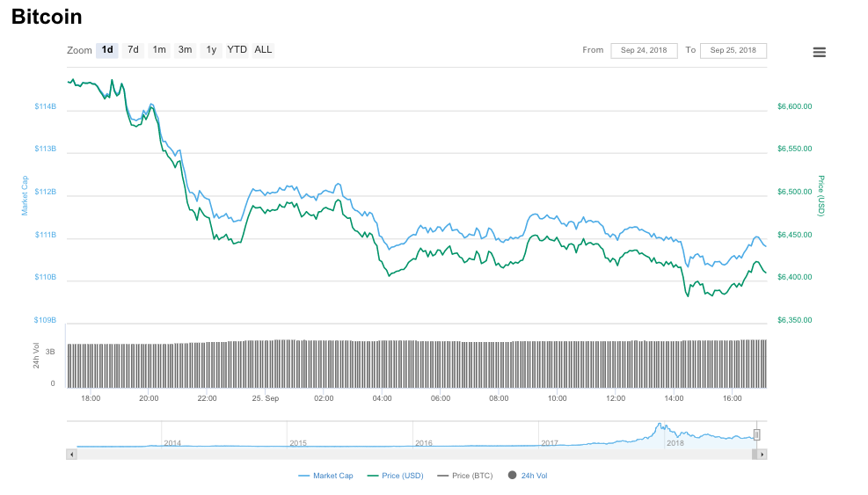The width and height of the screenshot is (868, 495).
Task: Click the 20:00 time axis label
Action: click(x=149, y=398)
